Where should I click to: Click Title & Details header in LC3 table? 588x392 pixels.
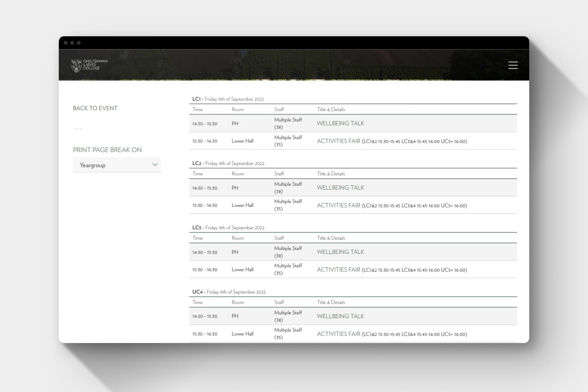[331, 238]
